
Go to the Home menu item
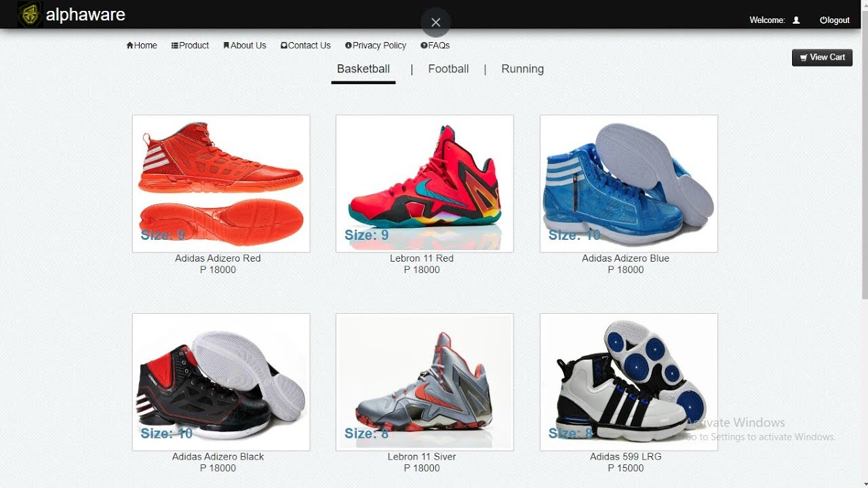point(142,45)
